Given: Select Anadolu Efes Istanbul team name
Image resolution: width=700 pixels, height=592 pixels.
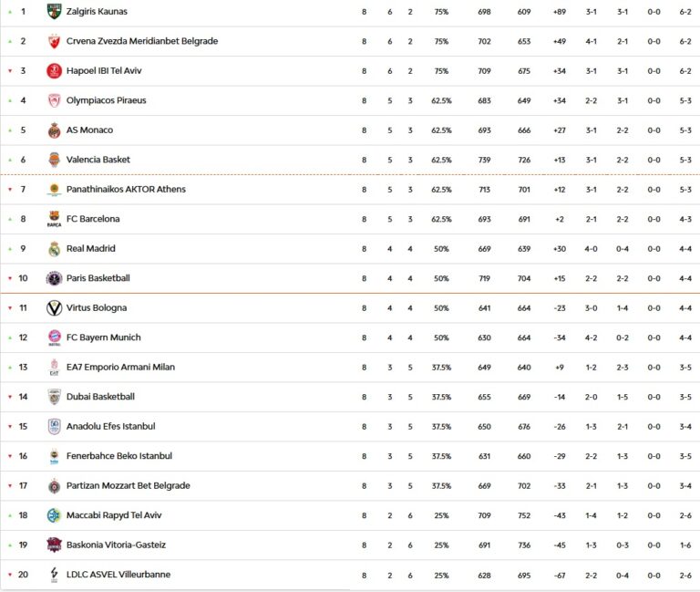Looking at the screenshot, I should pos(110,427).
